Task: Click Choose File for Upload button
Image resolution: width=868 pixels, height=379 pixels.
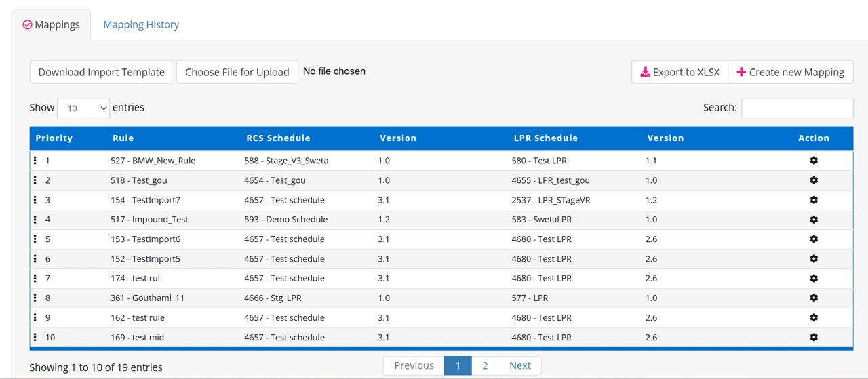Action: coord(237,72)
